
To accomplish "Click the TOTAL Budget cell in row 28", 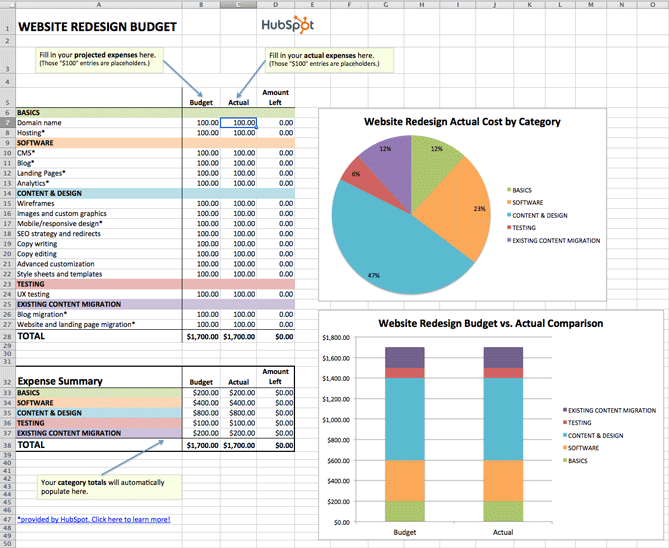I will 201,336.
